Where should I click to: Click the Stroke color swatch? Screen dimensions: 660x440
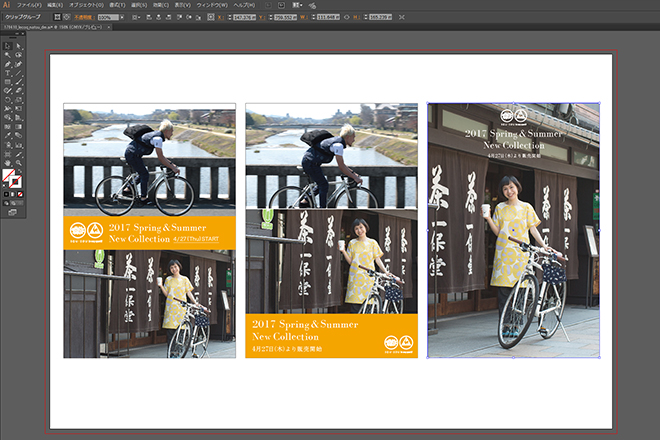click(x=16, y=181)
